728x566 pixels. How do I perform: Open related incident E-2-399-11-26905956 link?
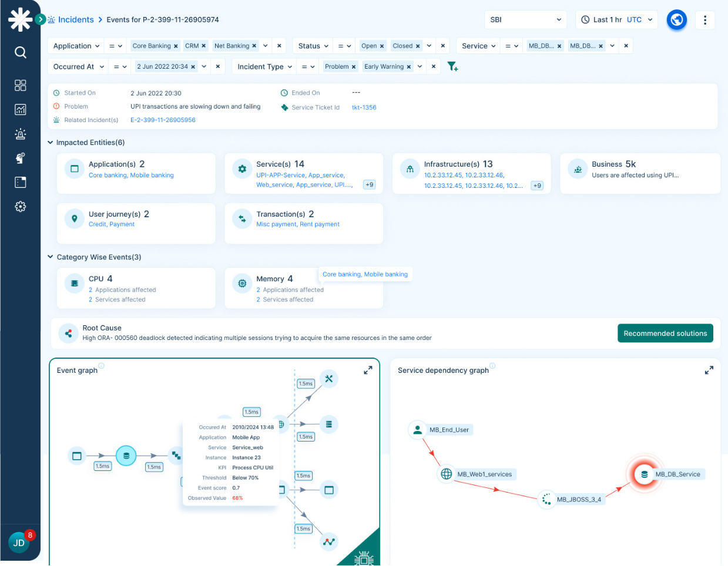click(x=163, y=120)
